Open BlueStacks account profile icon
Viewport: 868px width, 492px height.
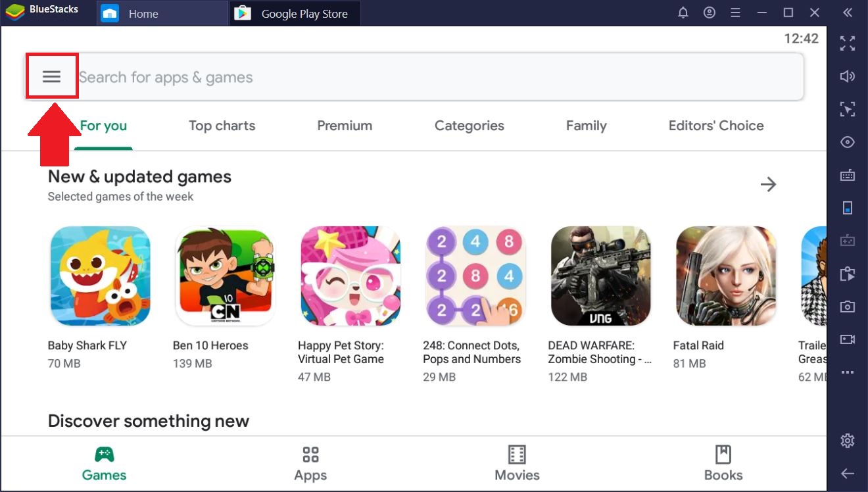click(x=710, y=12)
